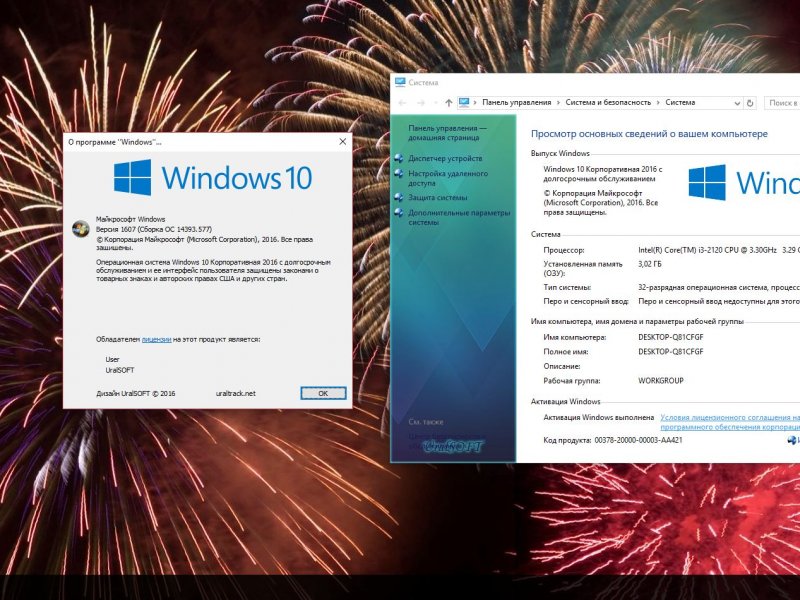Refresh the Система window
800x600 pixels.
(750, 103)
